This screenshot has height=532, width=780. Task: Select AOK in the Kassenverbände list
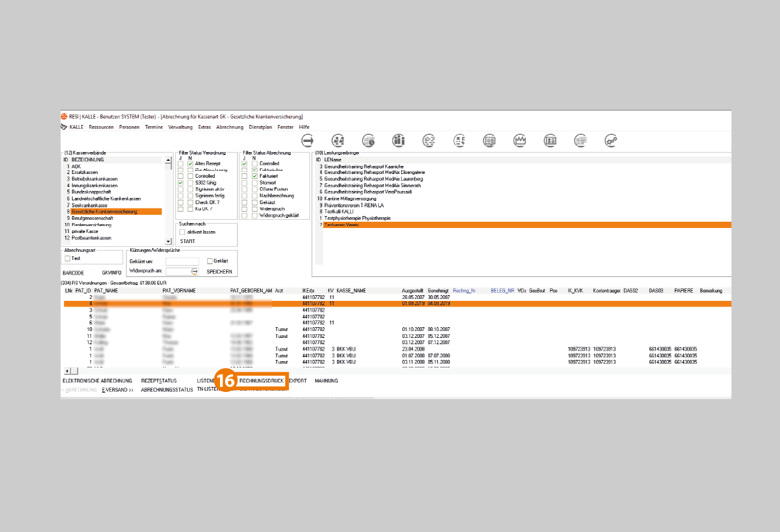[x=76, y=166]
